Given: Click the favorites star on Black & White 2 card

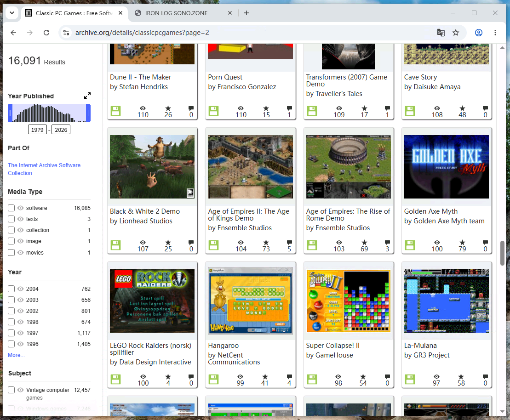Looking at the screenshot, I should 168,243.
